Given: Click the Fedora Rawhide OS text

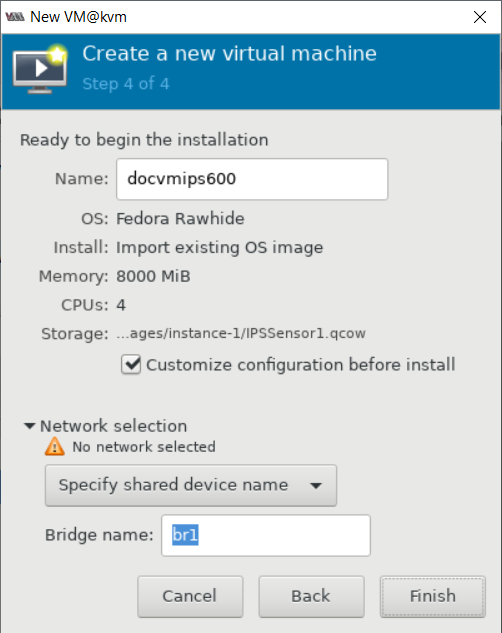Looking at the screenshot, I should click(x=180, y=218).
